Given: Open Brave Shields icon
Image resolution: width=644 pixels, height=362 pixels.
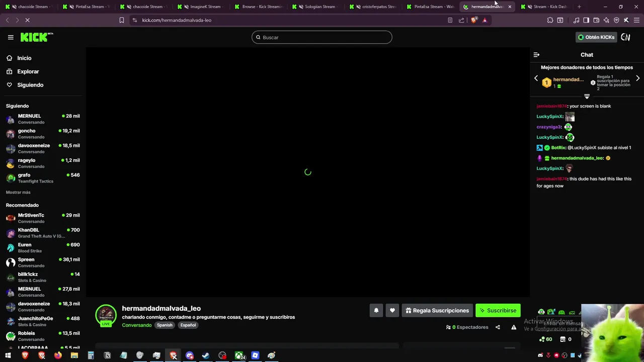Looking at the screenshot, I should (473, 20).
